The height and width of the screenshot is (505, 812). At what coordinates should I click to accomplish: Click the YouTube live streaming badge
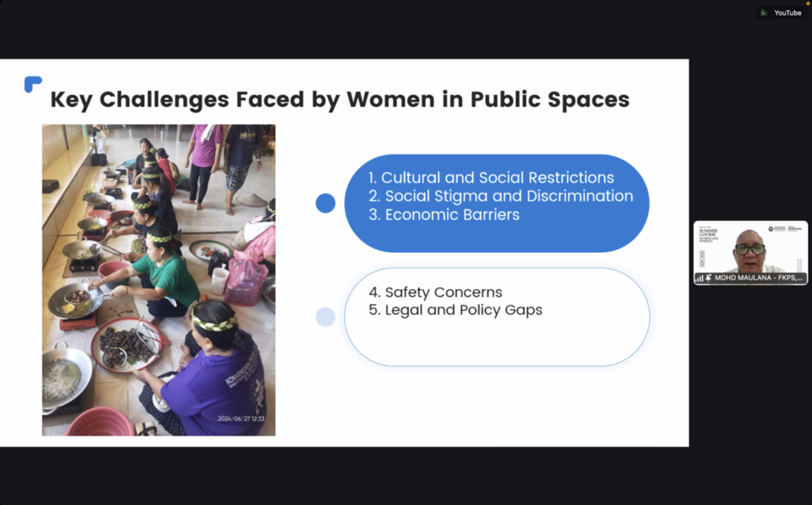point(782,13)
